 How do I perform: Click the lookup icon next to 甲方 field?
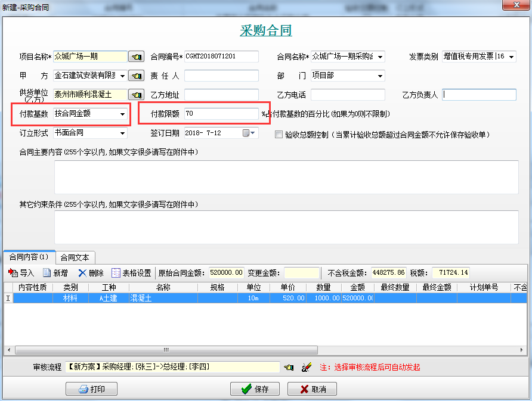pos(137,76)
